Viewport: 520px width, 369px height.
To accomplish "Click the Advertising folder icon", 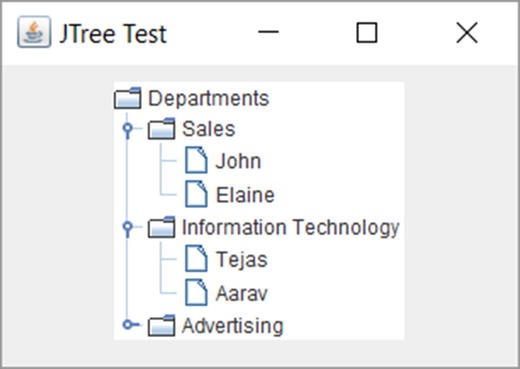I will (161, 325).
